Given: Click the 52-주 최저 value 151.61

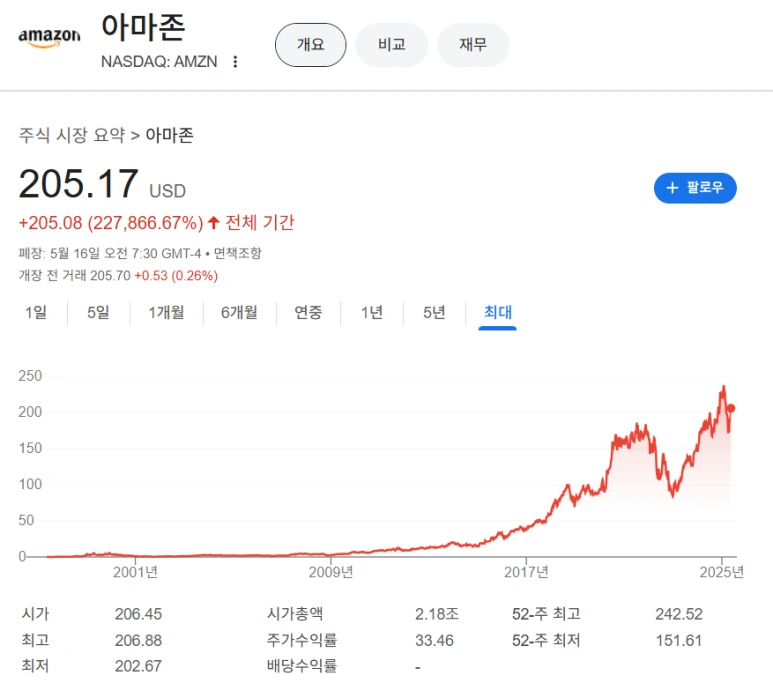Looking at the screenshot, I should pyautogui.click(x=678, y=641).
